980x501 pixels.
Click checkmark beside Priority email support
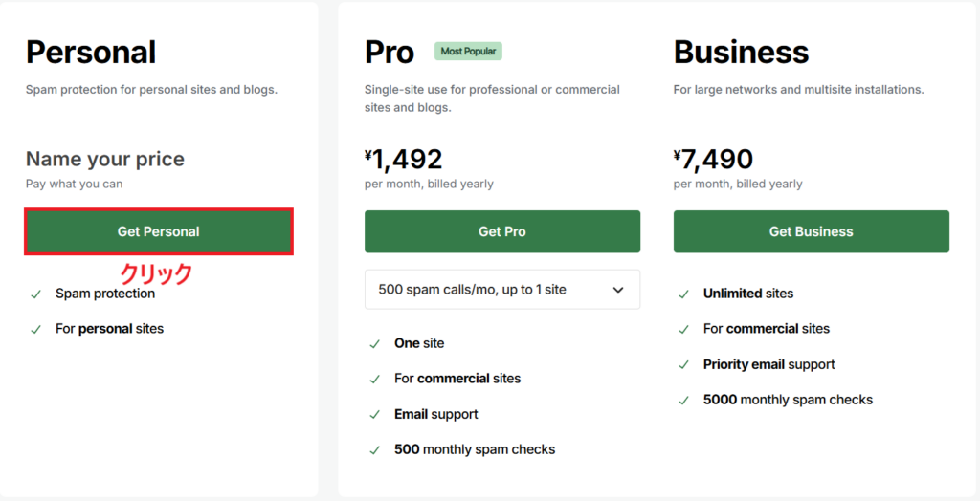(x=683, y=365)
